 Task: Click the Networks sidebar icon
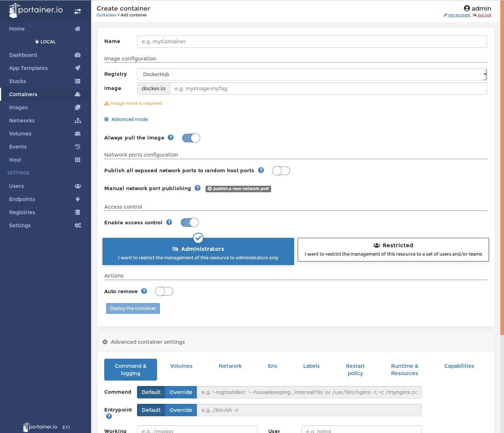78,120
